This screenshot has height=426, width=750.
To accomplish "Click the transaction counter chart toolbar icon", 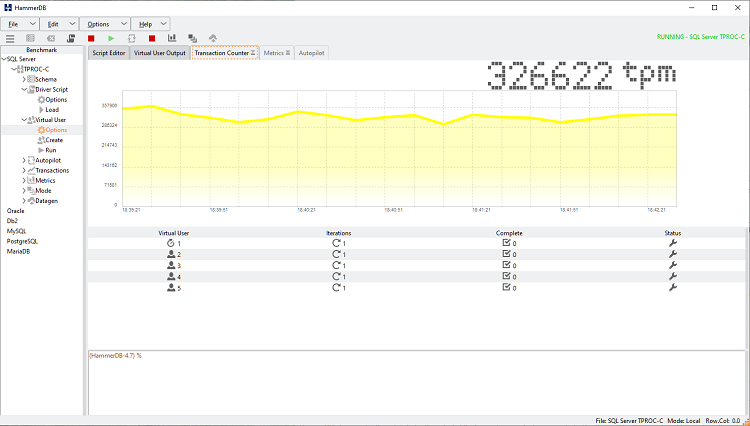I will (x=172, y=38).
